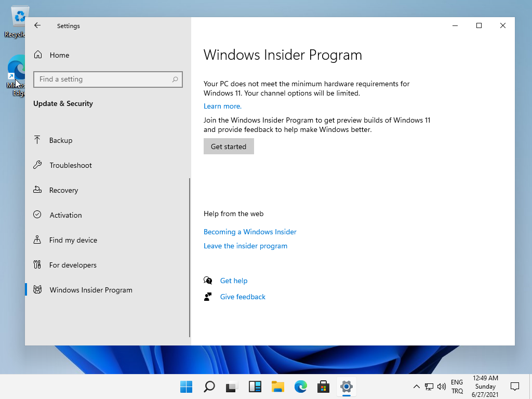
Task: Click the Get help headset icon
Action: (208, 280)
